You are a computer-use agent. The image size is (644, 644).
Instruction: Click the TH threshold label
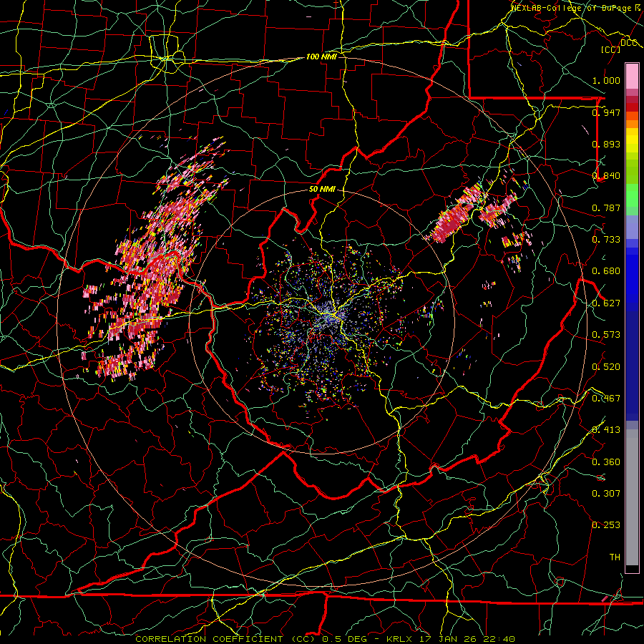pyautogui.click(x=615, y=557)
